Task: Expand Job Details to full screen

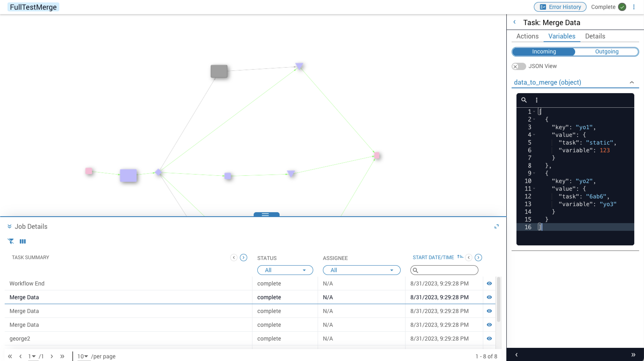Action: coord(496,227)
